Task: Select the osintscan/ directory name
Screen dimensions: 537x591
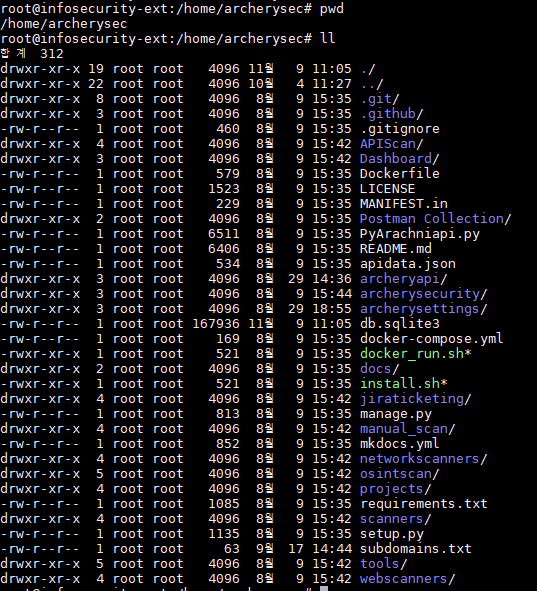Action: point(399,474)
